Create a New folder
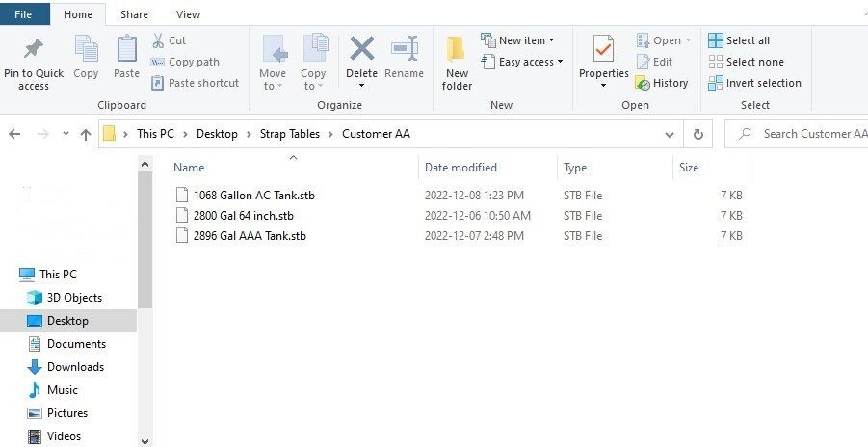 click(x=457, y=63)
